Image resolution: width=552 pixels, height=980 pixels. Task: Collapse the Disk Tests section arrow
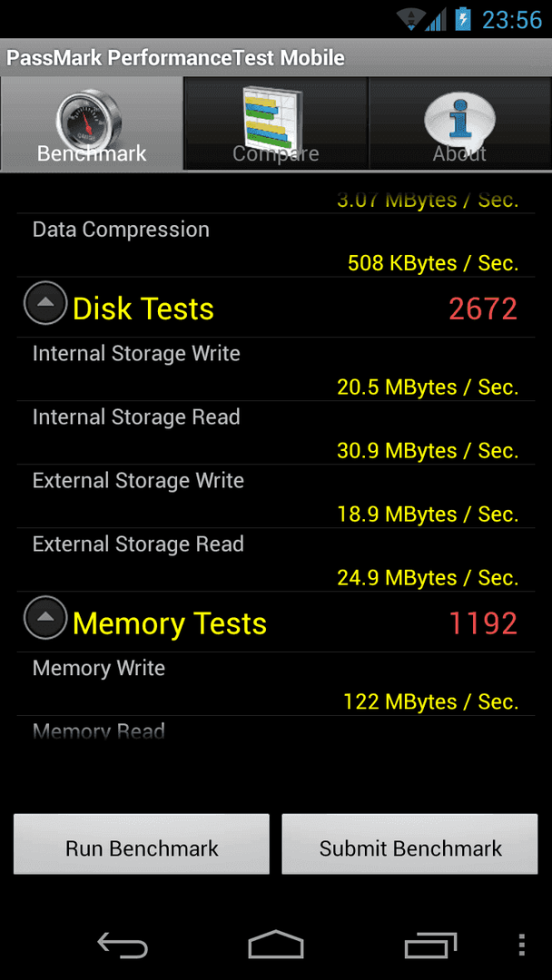[45, 303]
